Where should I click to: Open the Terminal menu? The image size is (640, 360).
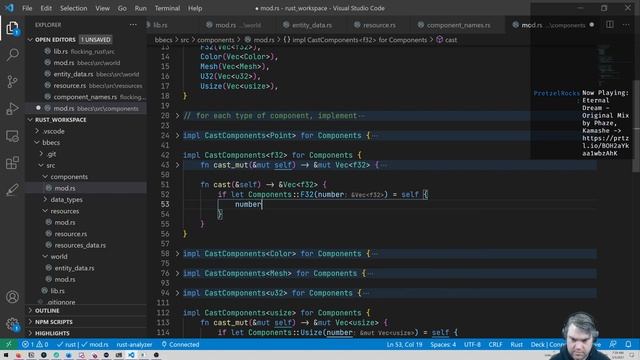point(167,8)
